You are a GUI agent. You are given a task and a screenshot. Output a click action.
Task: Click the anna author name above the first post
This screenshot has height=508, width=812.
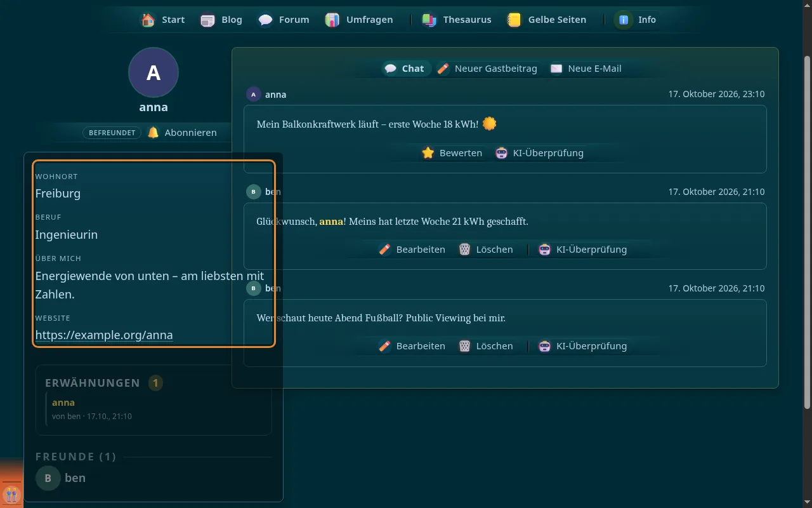[x=276, y=95]
